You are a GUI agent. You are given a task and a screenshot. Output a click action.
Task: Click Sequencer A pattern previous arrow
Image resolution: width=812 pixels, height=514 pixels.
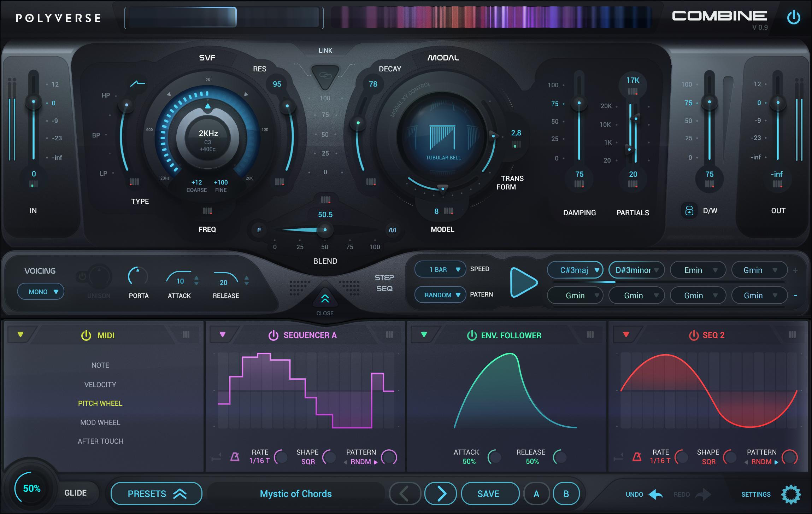346,462
